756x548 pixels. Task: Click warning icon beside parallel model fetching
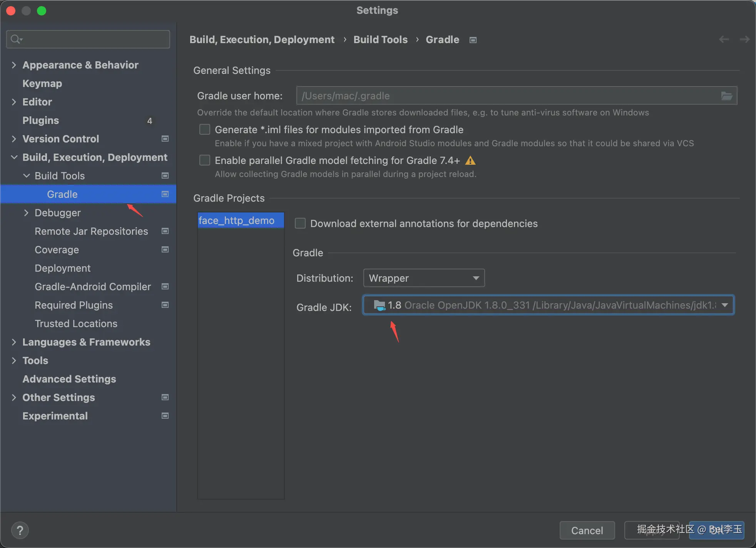pyautogui.click(x=470, y=160)
